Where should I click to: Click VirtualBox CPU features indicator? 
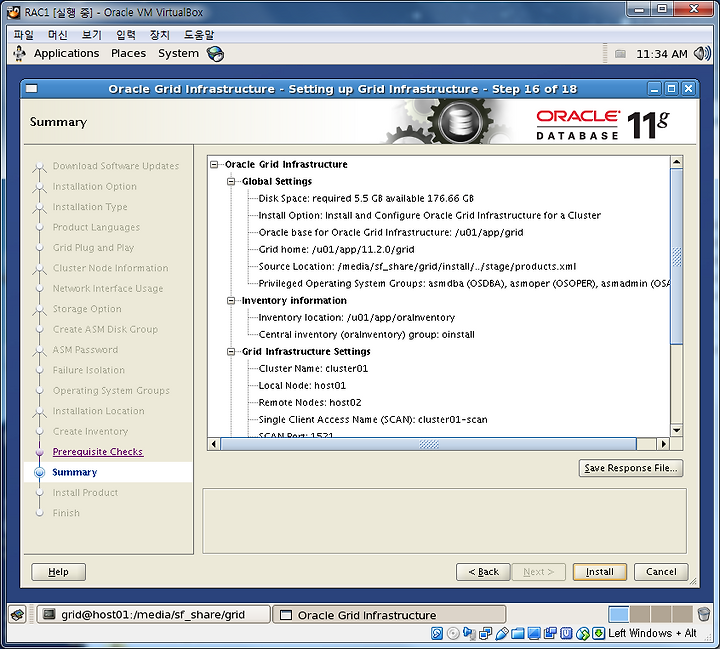point(566,633)
